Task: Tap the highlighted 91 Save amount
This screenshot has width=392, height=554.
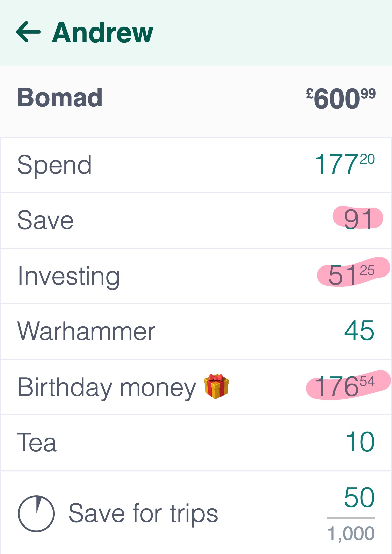Action: pos(358,219)
